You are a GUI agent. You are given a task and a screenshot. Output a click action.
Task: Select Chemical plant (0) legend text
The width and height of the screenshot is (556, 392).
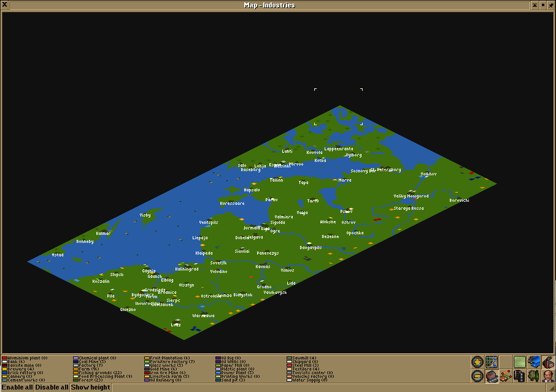[x=98, y=358]
